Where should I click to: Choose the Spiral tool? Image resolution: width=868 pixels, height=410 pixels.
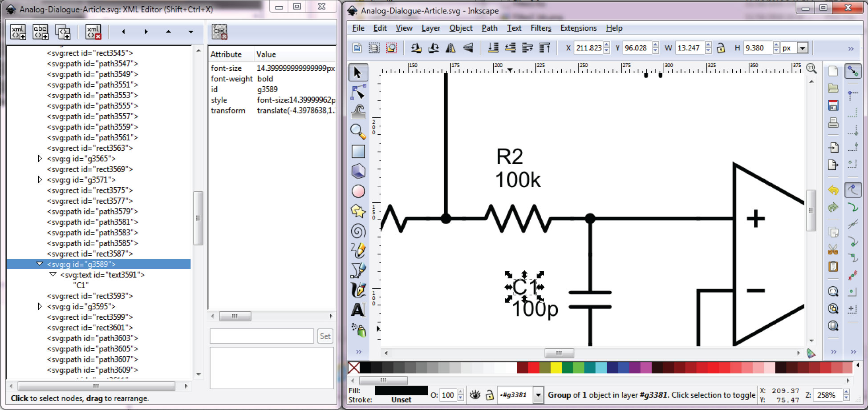tap(358, 230)
